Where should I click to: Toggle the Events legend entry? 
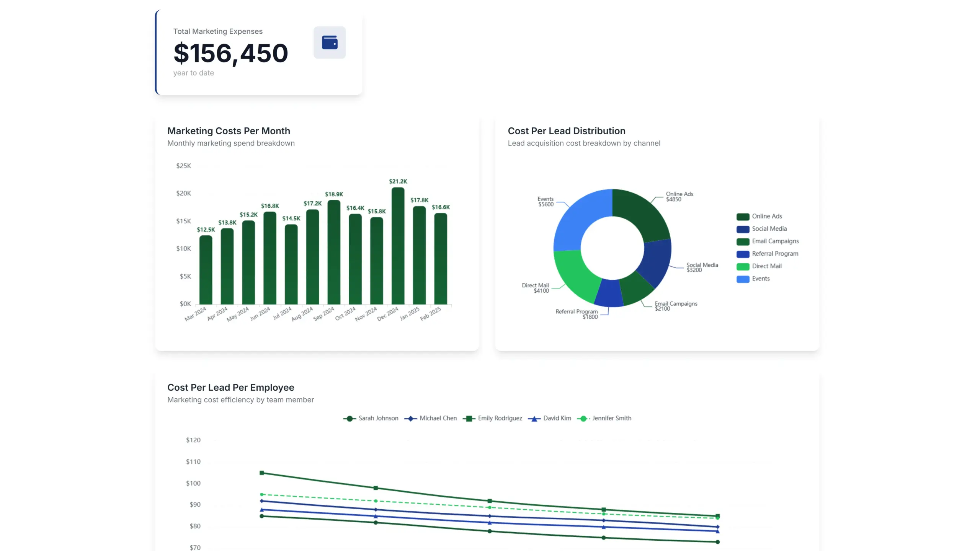tap(753, 279)
